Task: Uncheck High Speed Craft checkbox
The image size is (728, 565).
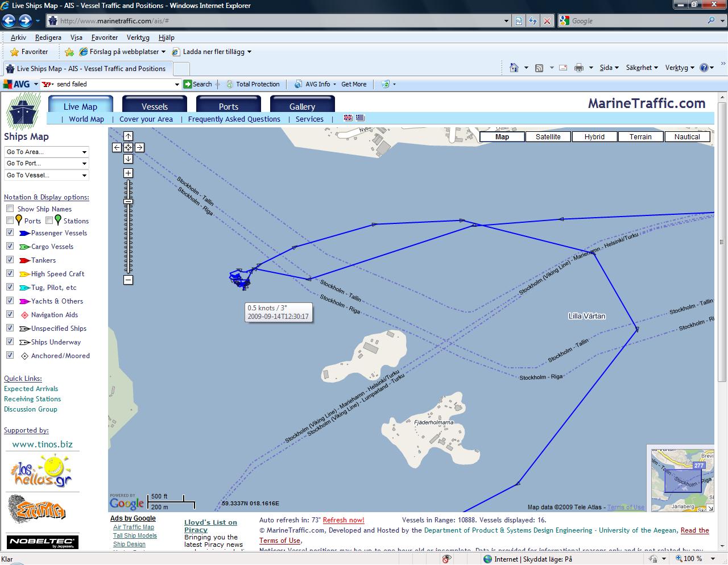Action: pyautogui.click(x=10, y=273)
